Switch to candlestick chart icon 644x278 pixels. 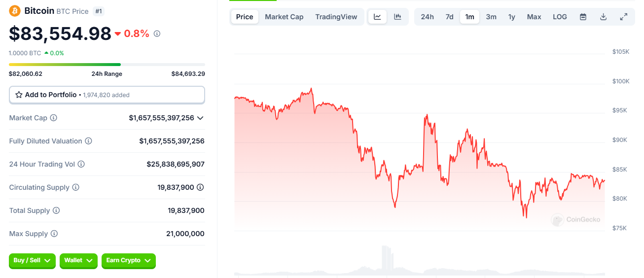[x=397, y=17]
